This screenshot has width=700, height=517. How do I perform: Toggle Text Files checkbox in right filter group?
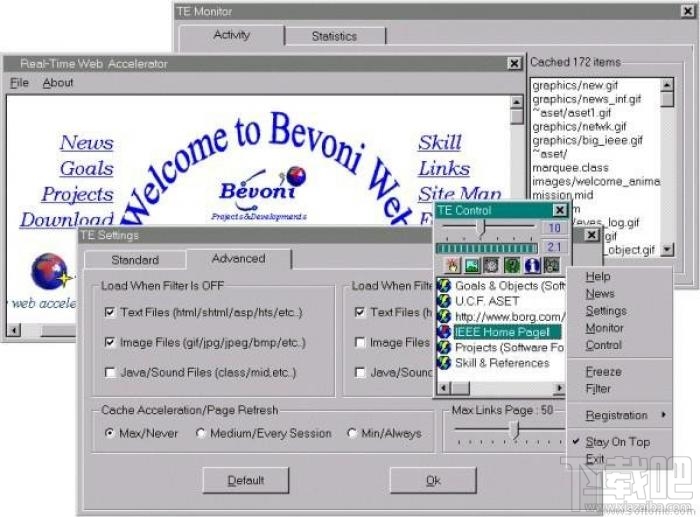(359, 312)
